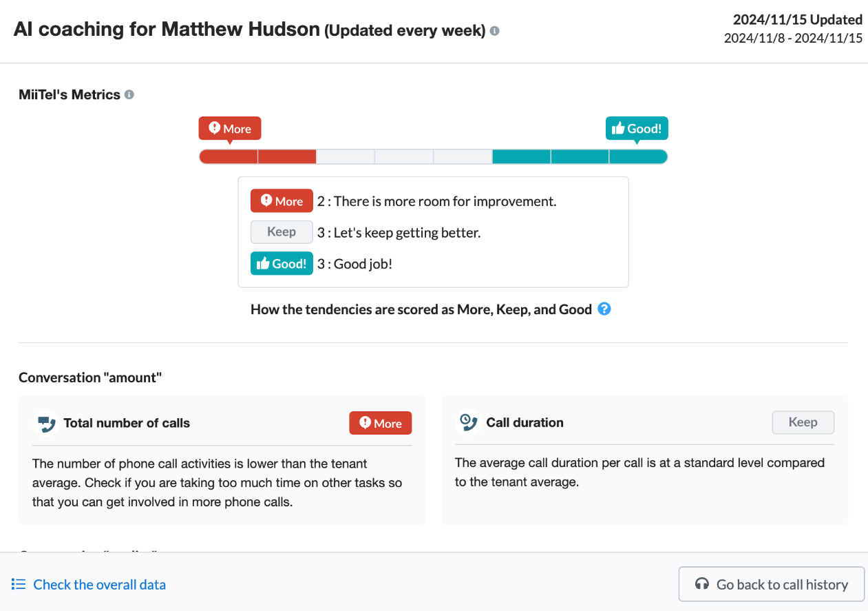
Task: Click the Total number of calls phone icon
Action: [46, 423]
